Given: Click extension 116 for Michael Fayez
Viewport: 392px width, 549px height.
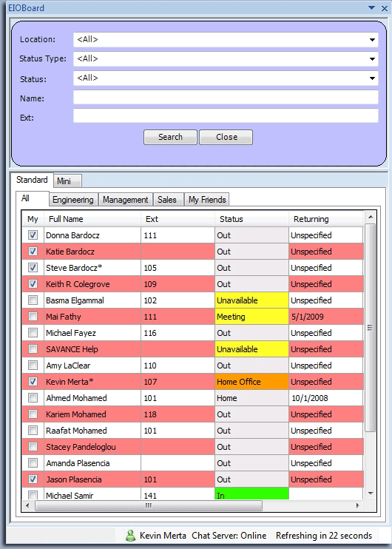Looking at the screenshot, I should point(178,333).
